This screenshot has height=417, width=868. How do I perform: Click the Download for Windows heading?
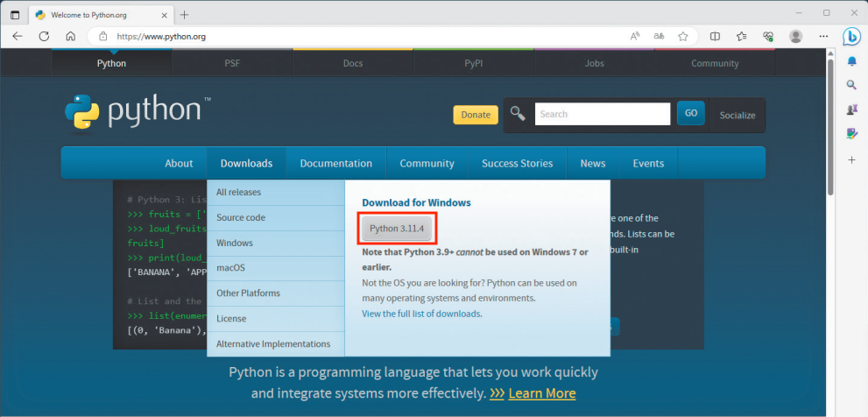pyautogui.click(x=416, y=202)
